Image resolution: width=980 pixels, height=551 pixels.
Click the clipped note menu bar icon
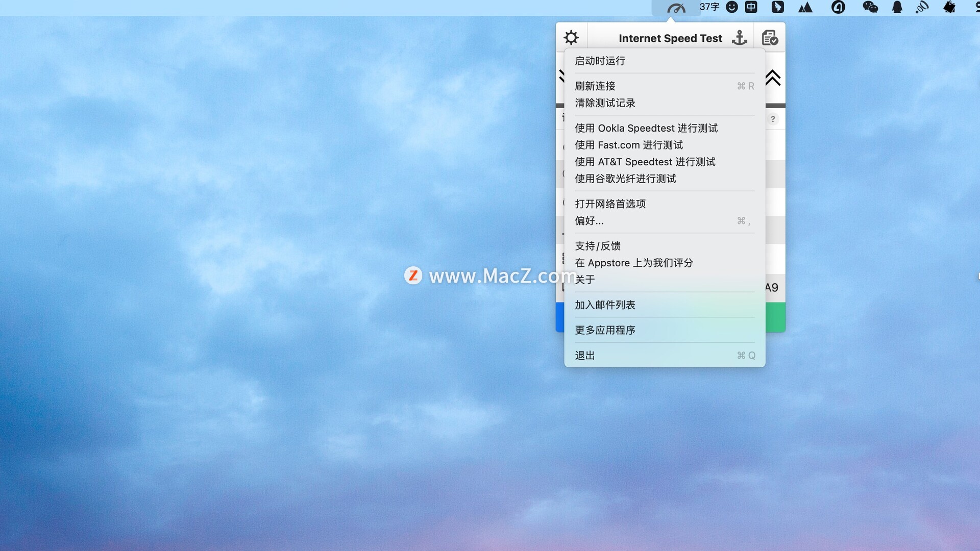click(949, 7)
